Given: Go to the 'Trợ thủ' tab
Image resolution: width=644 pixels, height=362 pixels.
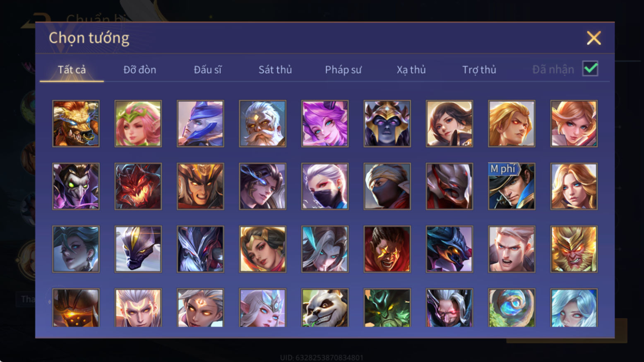Looking at the screenshot, I should click(x=479, y=70).
